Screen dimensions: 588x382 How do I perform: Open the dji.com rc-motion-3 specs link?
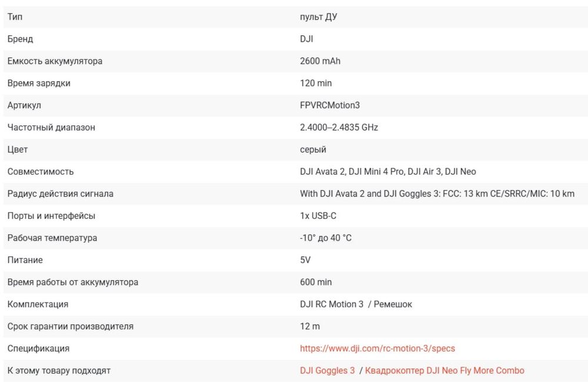tap(377, 348)
